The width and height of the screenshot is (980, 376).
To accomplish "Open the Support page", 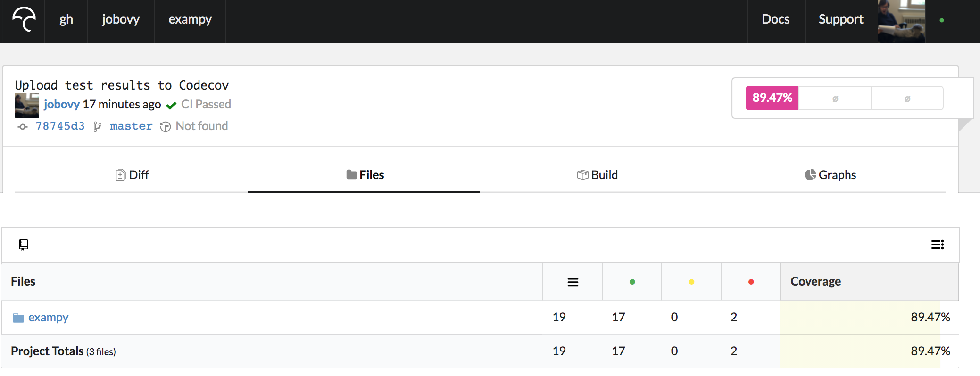I will tap(841, 19).
